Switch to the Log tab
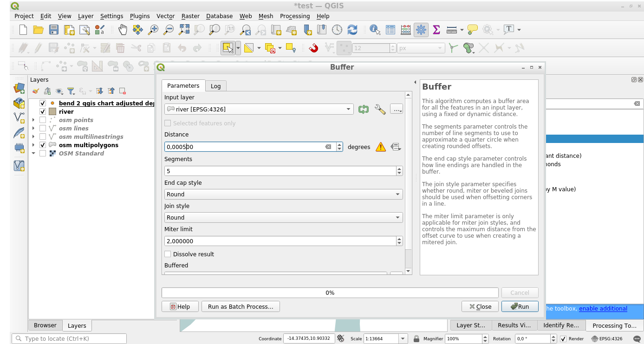644x344 pixels. [215, 86]
